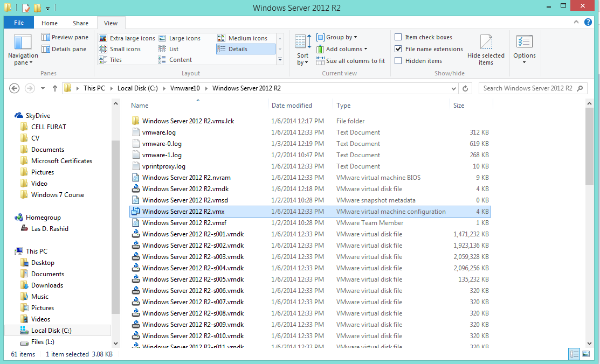Select SkyDrive in the navigation pane

point(38,115)
